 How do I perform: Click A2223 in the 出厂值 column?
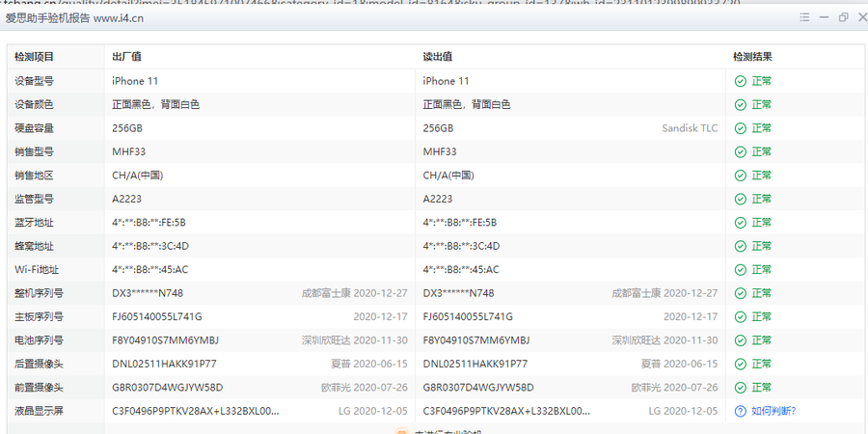click(x=126, y=199)
